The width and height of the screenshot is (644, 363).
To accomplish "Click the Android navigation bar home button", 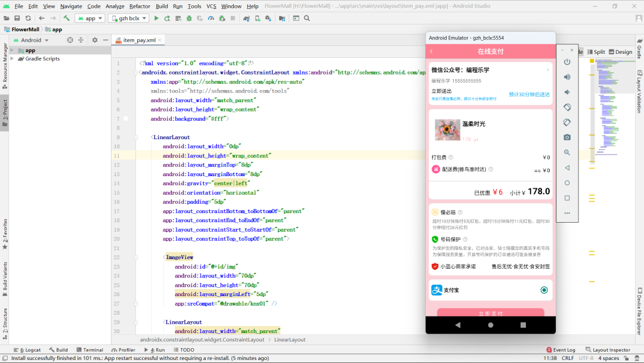I will click(x=490, y=325).
